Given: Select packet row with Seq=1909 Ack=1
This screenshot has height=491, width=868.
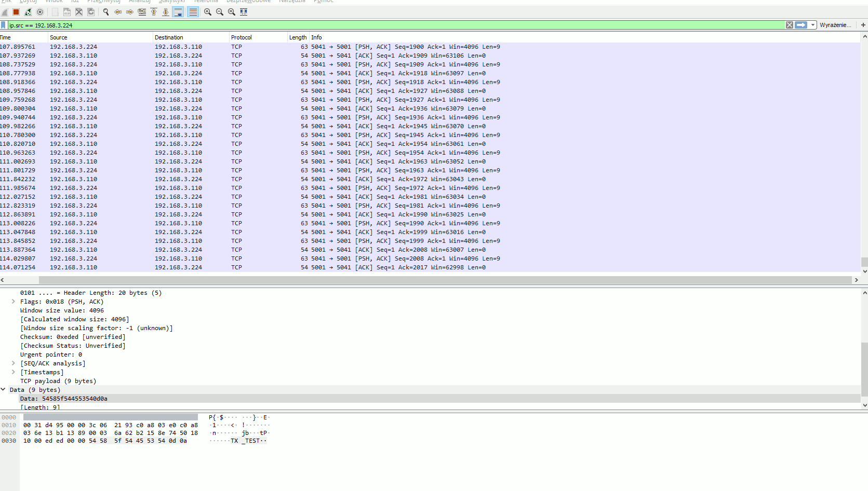Looking at the screenshot, I should (430, 64).
